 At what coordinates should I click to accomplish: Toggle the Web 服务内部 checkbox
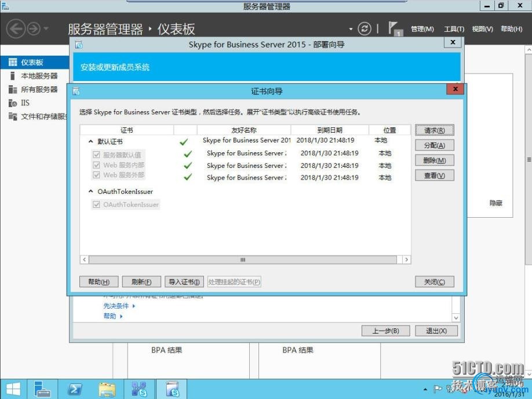point(96,165)
